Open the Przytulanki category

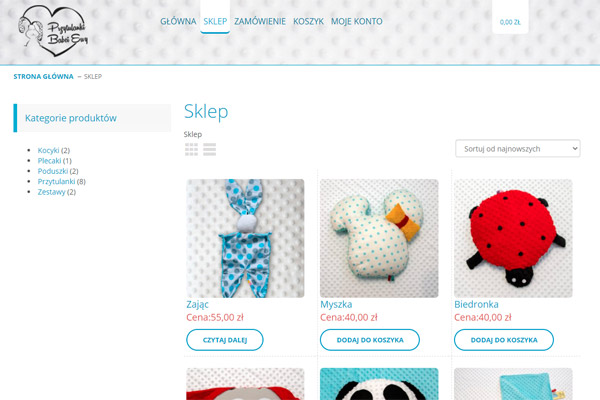click(56, 181)
